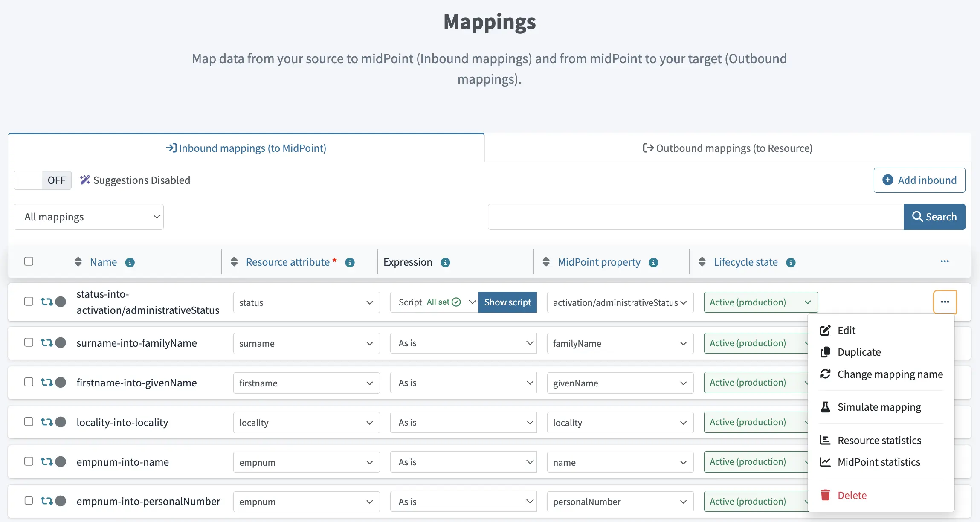Open the All mappings filter dropdown
This screenshot has height=522, width=980.
pyautogui.click(x=89, y=217)
